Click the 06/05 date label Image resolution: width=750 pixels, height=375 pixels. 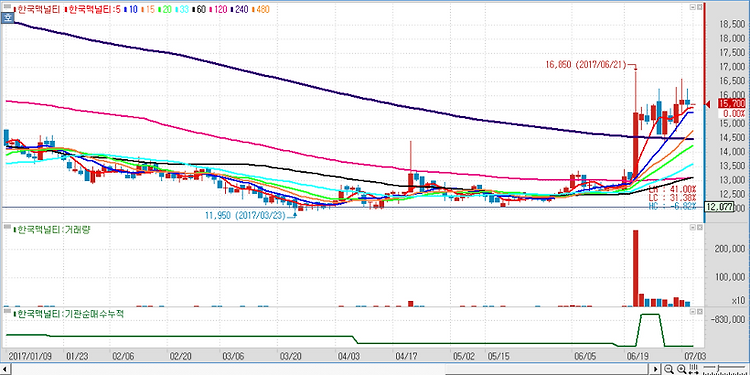pos(585,356)
